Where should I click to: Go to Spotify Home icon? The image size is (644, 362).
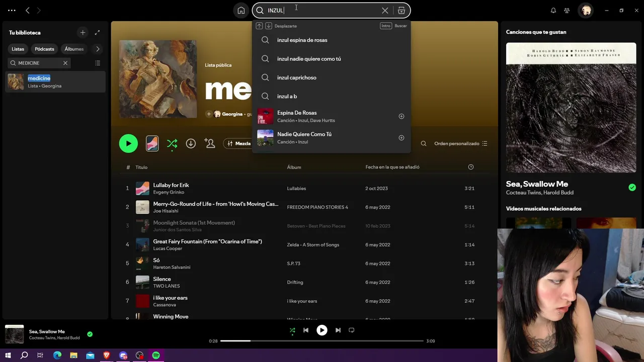[x=241, y=11]
